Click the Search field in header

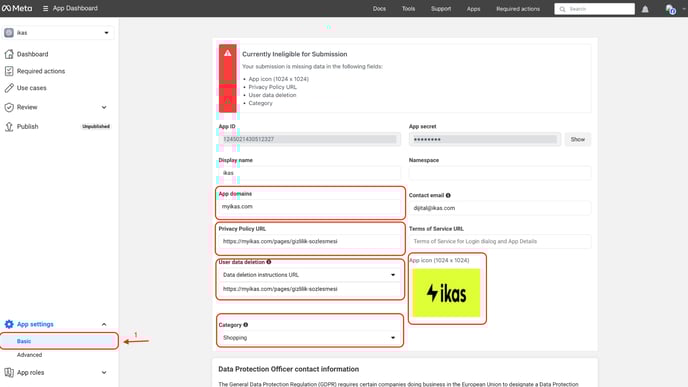595,9
